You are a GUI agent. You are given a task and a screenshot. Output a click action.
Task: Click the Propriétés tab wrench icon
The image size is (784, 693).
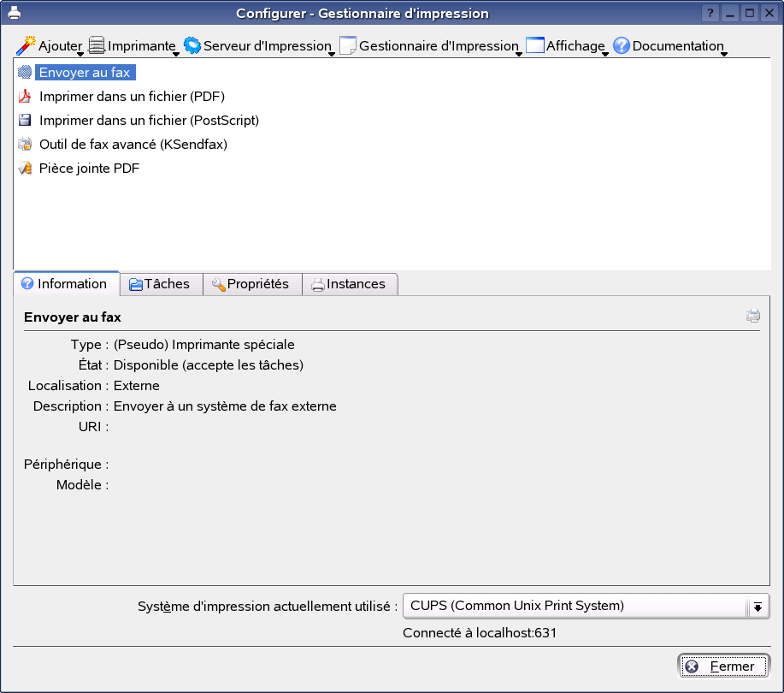click(x=218, y=285)
